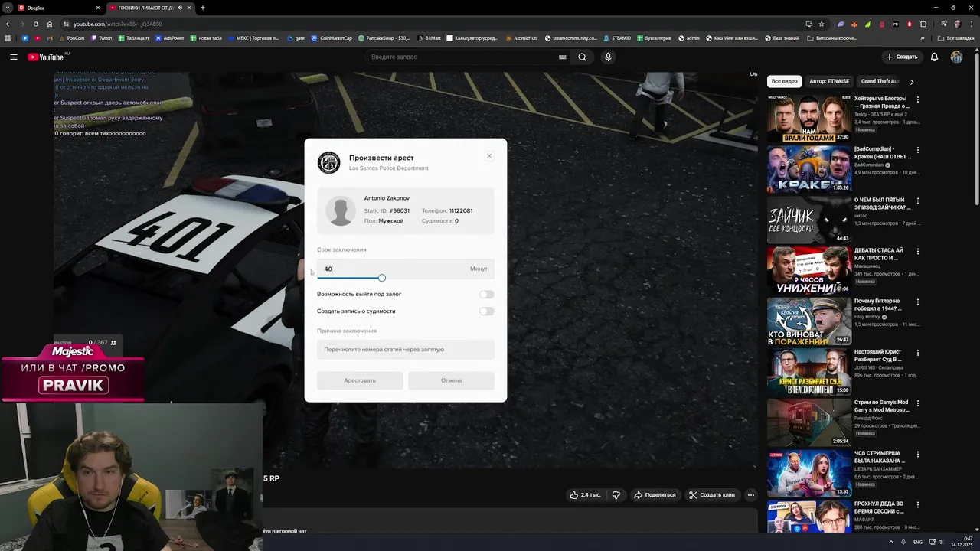Open options menu for BadComedian Кракен video
Screen dimensions: 980x551
(x=918, y=150)
